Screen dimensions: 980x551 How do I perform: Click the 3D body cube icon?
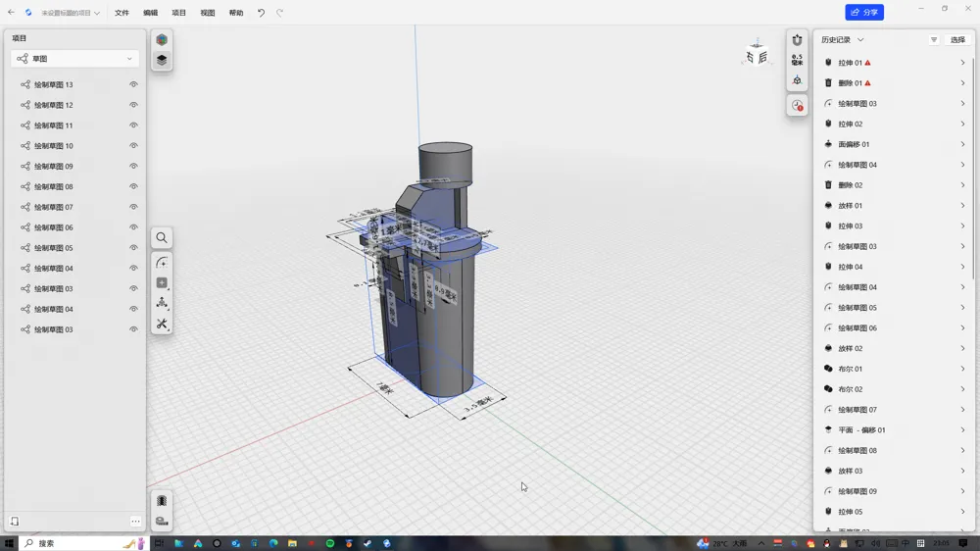tap(162, 39)
